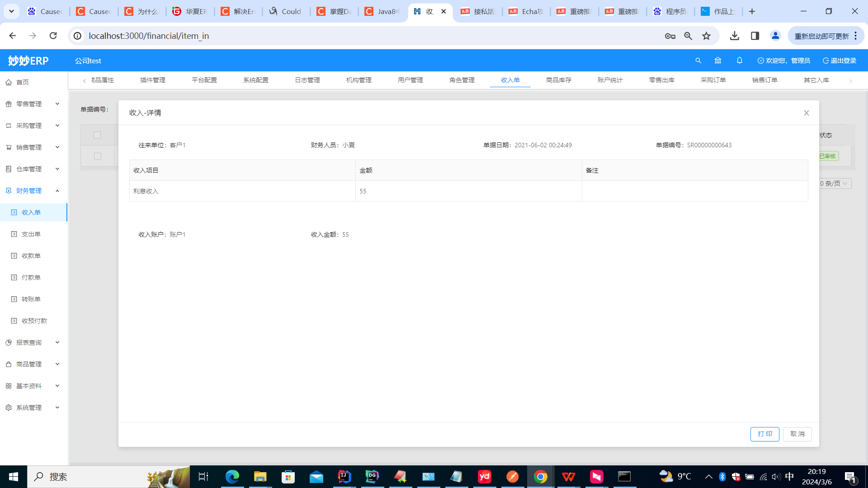
Task: Expand the 采购管理 left sidebar menu
Action: [x=33, y=125]
